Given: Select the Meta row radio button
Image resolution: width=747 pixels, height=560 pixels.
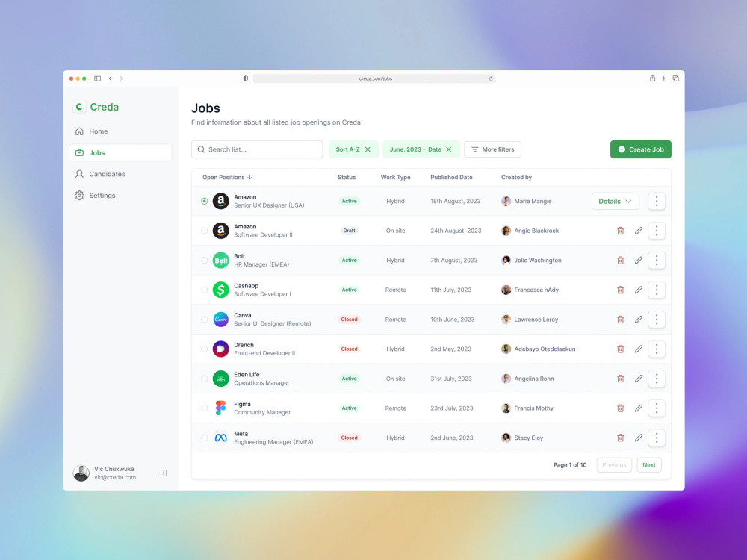Looking at the screenshot, I should (x=205, y=438).
